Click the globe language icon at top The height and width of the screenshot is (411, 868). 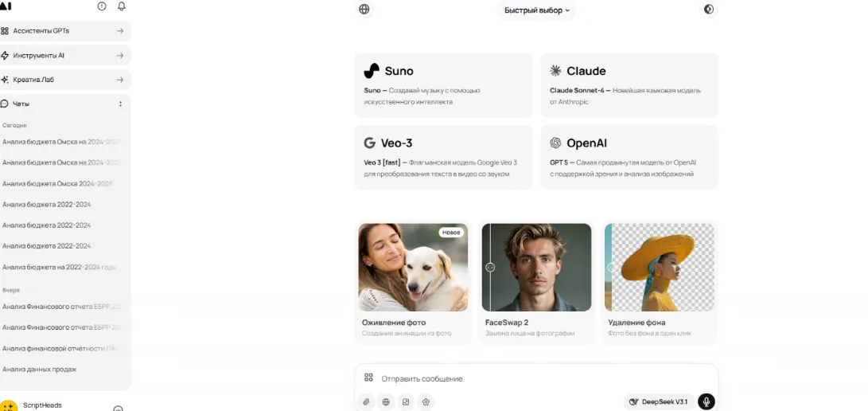(364, 10)
